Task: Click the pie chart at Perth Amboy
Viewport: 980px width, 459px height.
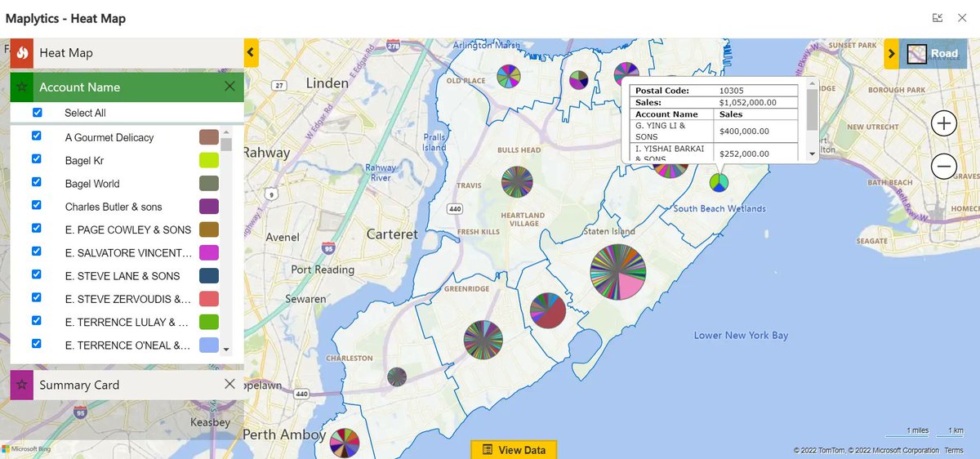Action: coord(345,442)
